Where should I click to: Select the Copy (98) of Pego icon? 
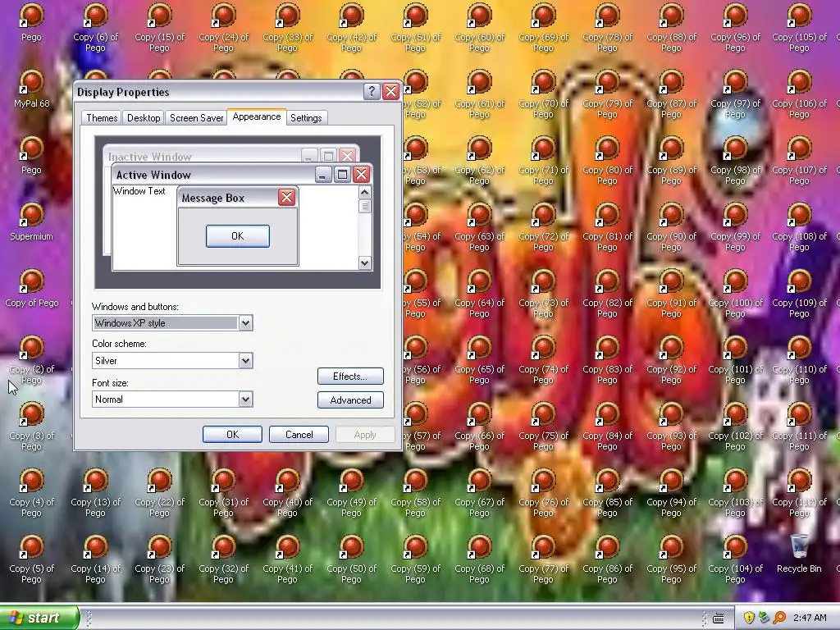tap(736, 160)
